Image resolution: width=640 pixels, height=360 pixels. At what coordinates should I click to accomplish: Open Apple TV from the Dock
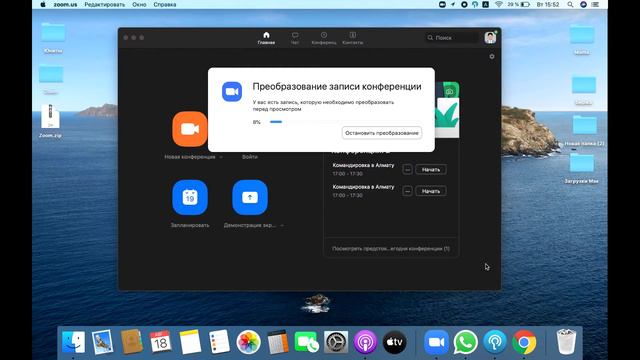pyautogui.click(x=395, y=342)
